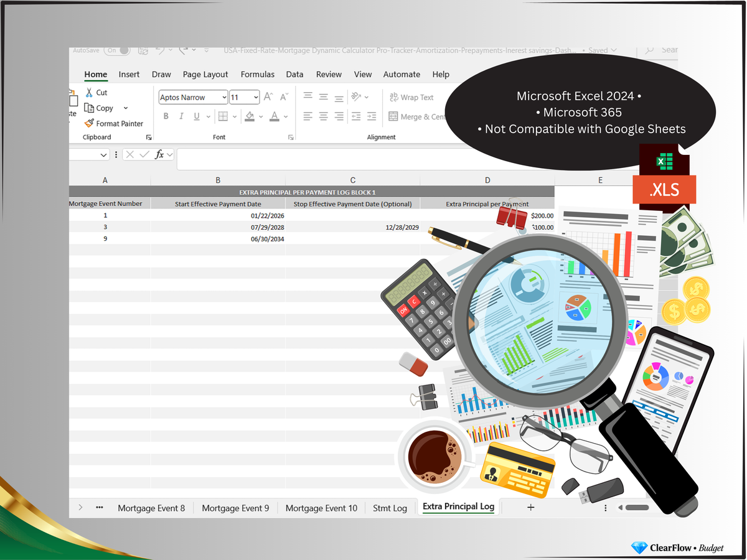Switch to Mortgage Event 8 sheet
The image size is (747, 560).
click(x=151, y=508)
